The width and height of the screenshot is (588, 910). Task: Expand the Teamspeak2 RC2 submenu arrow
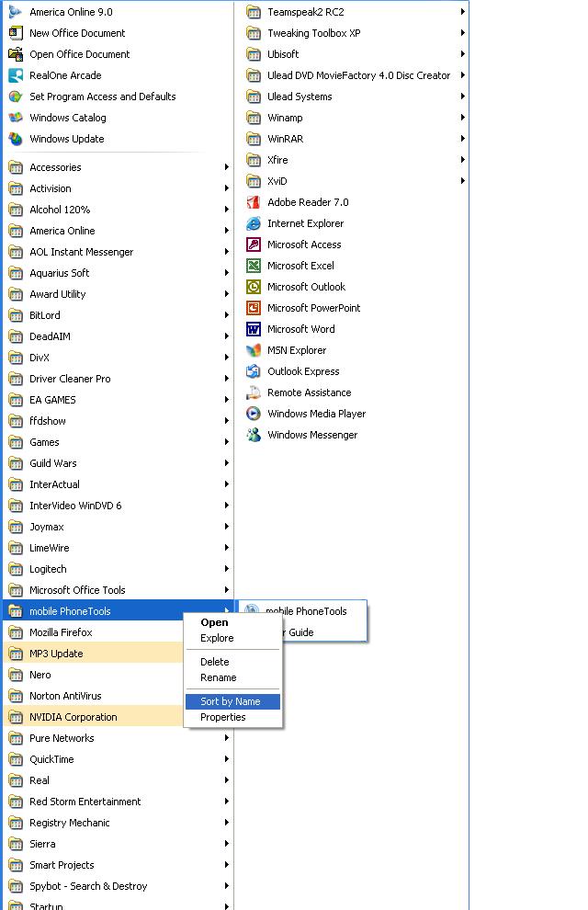click(463, 12)
